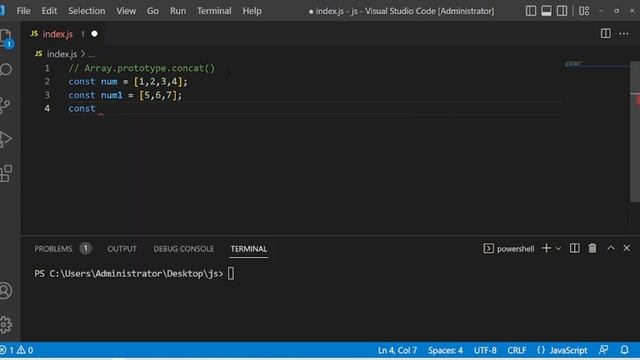Viewport: 640px width, 360px height.
Task: Click the feedback icon in status bar
Action: [603, 350]
